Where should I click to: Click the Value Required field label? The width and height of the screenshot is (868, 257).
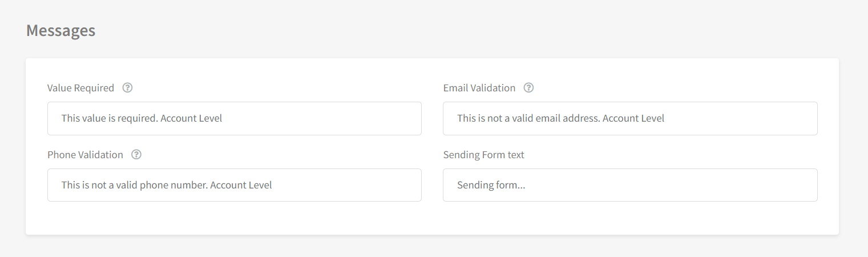coord(80,88)
